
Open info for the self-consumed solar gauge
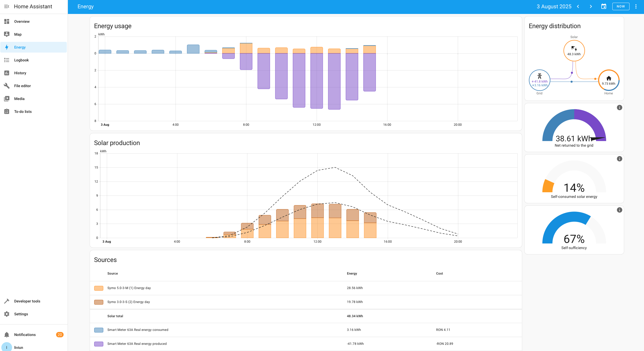pyautogui.click(x=619, y=159)
